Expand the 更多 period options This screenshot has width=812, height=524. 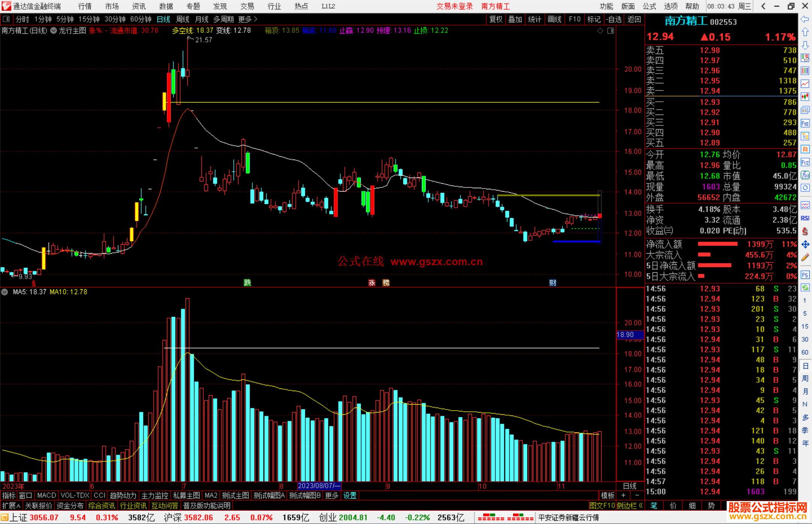(x=248, y=19)
